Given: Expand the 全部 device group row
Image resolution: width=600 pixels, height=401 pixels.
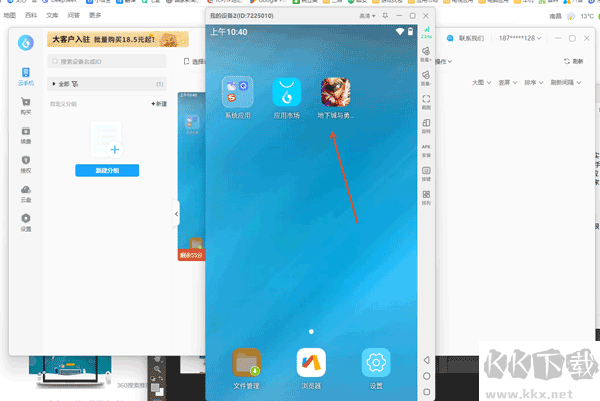Looking at the screenshot, I should 107,84.
